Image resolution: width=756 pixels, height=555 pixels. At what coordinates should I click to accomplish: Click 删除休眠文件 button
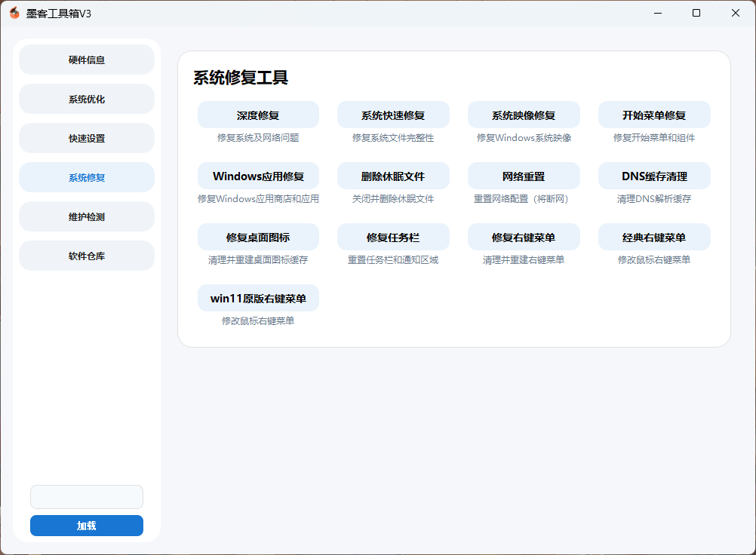(x=393, y=176)
